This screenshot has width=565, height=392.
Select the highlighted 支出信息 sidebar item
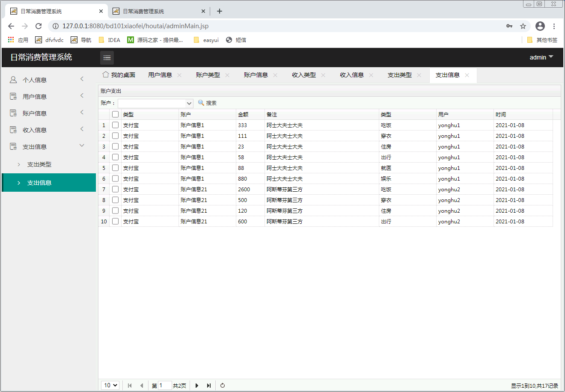(x=49, y=183)
